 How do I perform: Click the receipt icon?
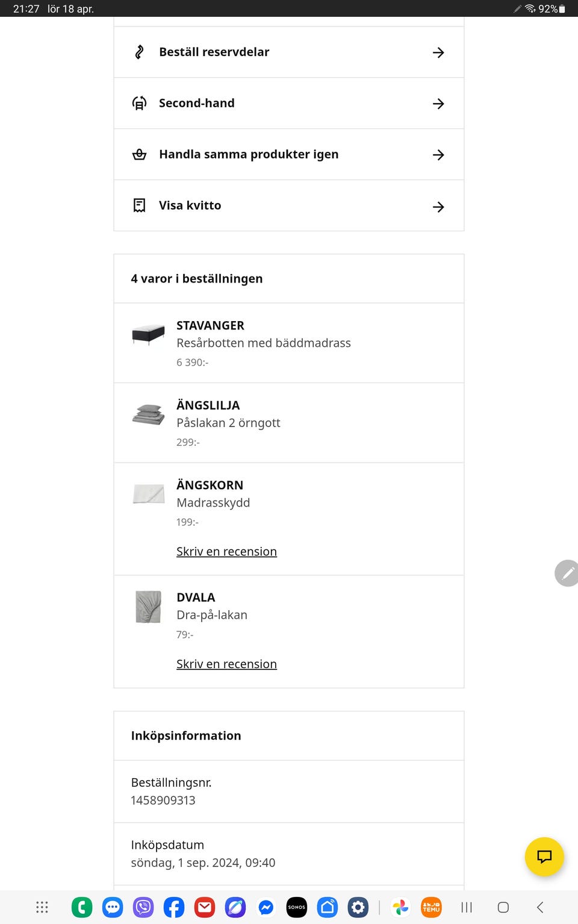[x=139, y=206]
